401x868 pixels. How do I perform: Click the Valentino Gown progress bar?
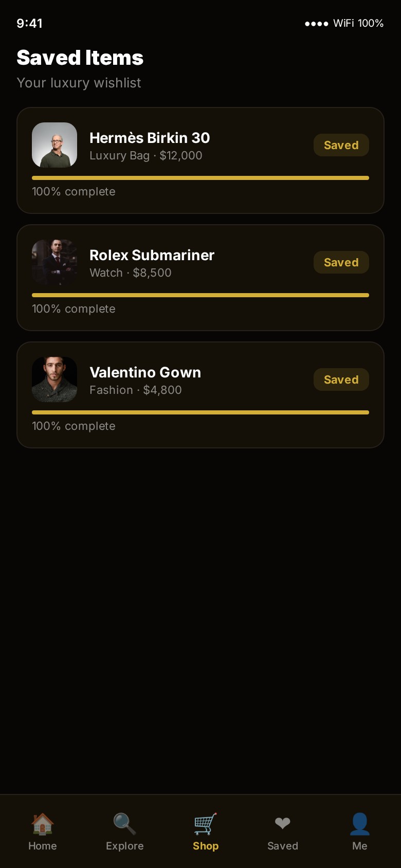coord(200,412)
